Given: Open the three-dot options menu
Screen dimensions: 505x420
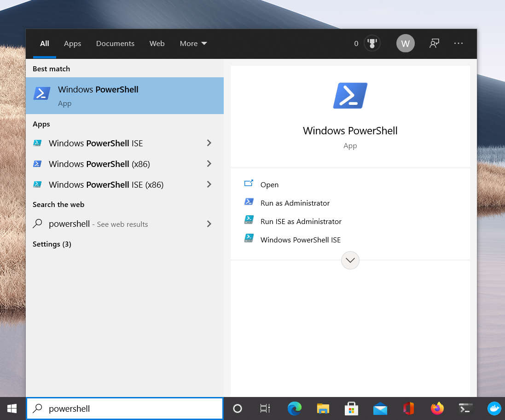Looking at the screenshot, I should 459,43.
